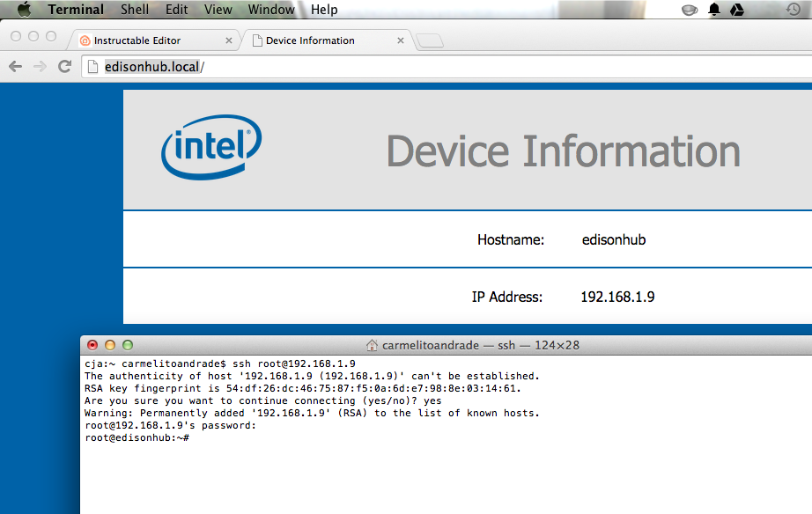This screenshot has height=514, width=812.
Task: Open the notifications bell in menu bar
Action: [x=714, y=10]
